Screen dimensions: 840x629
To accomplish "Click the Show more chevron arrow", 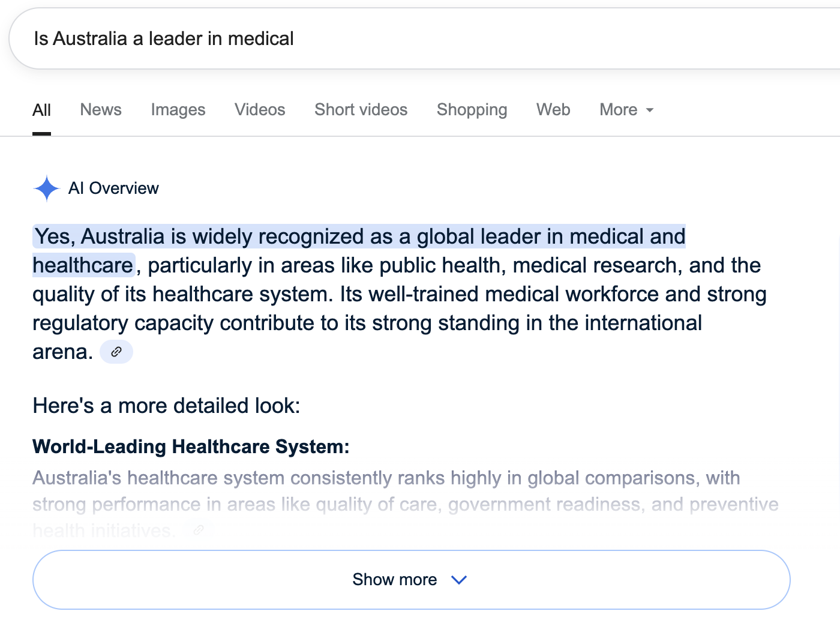I will [459, 580].
